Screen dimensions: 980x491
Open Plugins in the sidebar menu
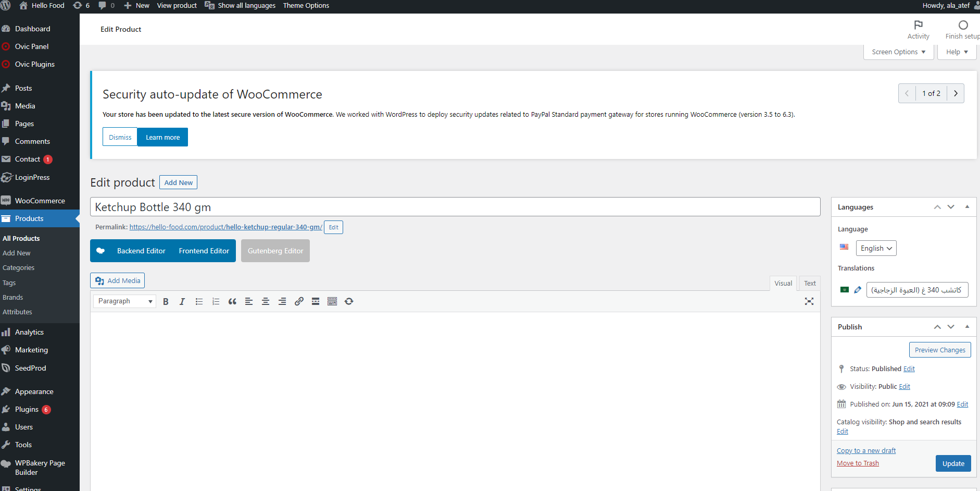coord(40,409)
